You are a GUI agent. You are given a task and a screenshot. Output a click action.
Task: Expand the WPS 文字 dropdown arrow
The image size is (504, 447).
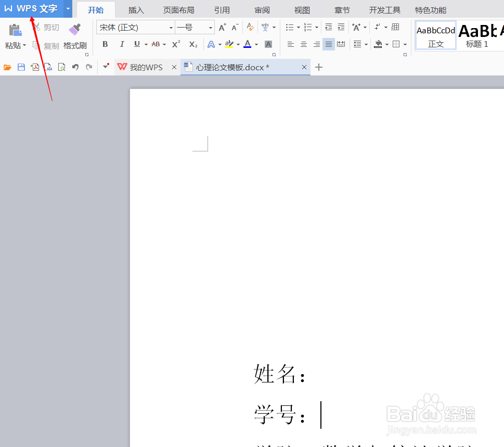click(x=68, y=9)
